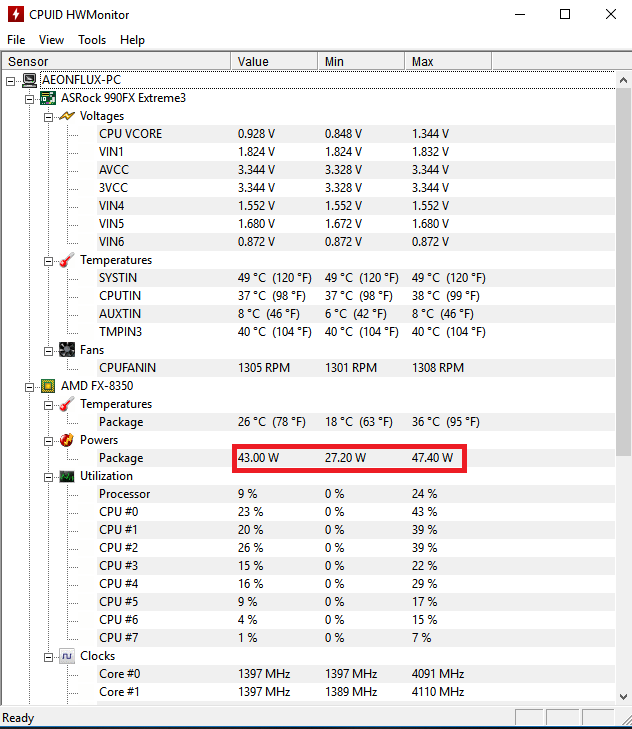Image resolution: width=632 pixels, height=729 pixels.
Task: Collapse the Utilization group
Action: pos(48,477)
